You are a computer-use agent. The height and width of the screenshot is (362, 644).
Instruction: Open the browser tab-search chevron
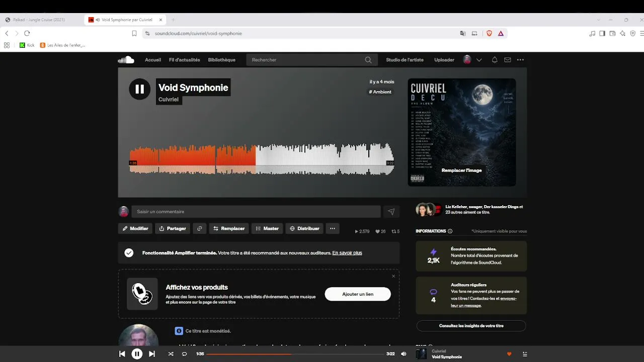(x=598, y=20)
